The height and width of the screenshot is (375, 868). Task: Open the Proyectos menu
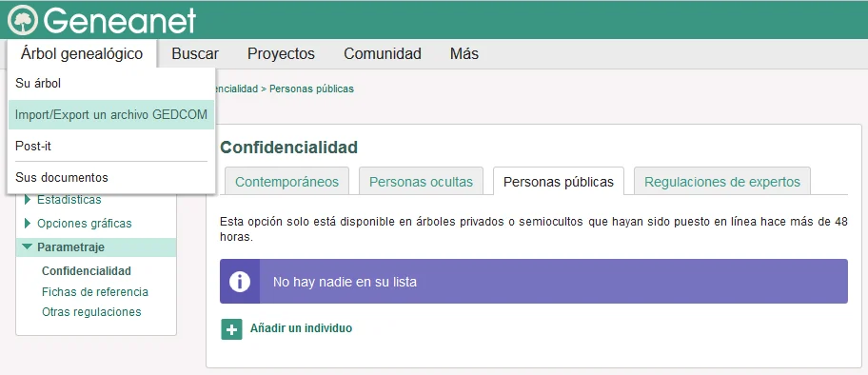pyautogui.click(x=281, y=53)
